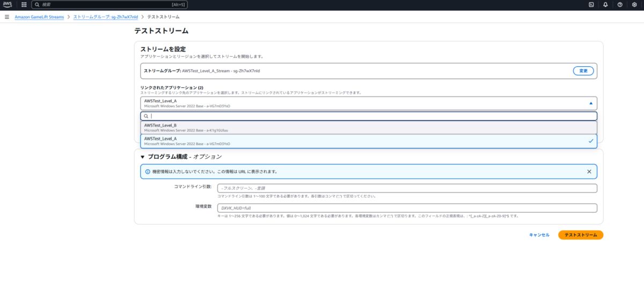Go to Amazon GameLift Streams breadcrumb

click(39, 17)
